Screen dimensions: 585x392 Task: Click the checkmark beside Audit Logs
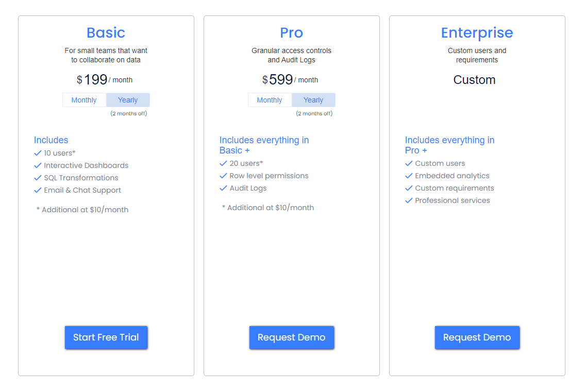(223, 188)
